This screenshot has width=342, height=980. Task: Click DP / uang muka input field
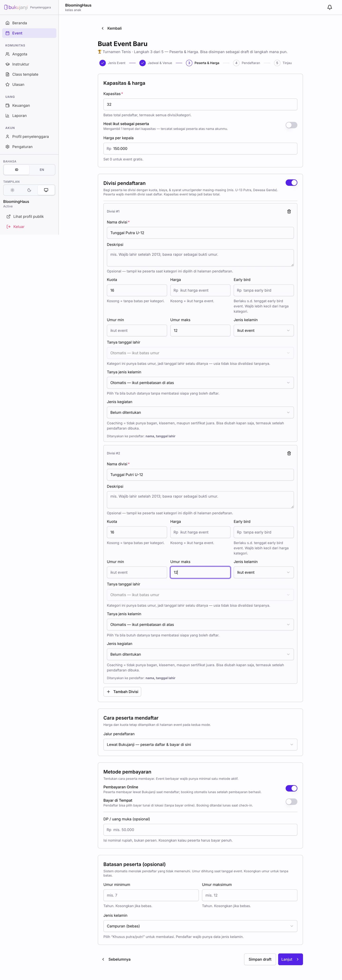[x=200, y=830]
